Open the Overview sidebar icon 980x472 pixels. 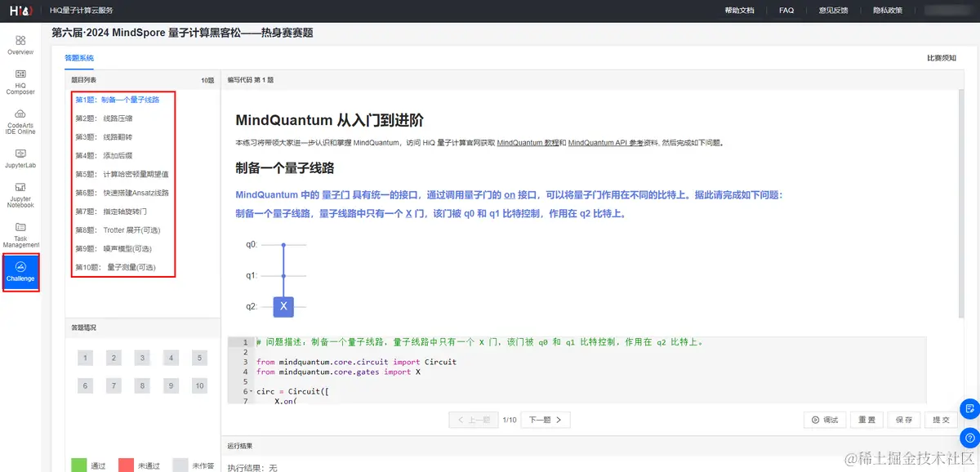[x=20, y=46]
